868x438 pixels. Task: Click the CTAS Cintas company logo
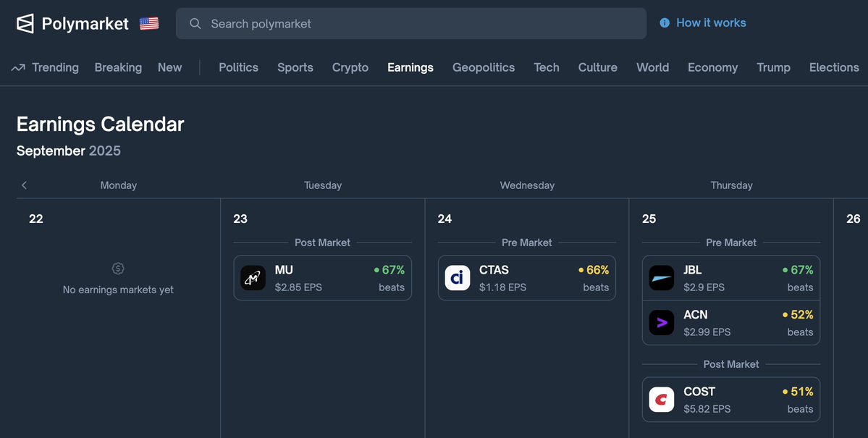(458, 278)
